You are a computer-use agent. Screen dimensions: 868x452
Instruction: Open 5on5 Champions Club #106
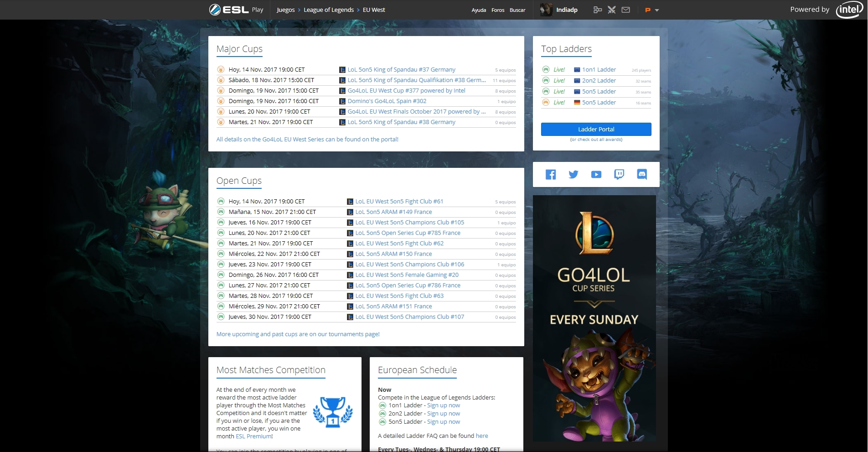pyautogui.click(x=409, y=265)
